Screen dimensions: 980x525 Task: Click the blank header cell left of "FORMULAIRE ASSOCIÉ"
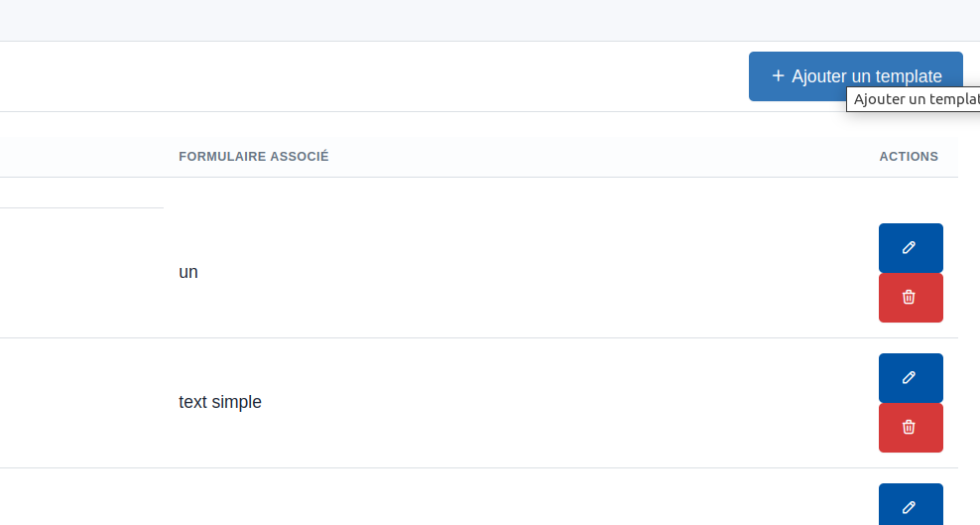point(79,157)
